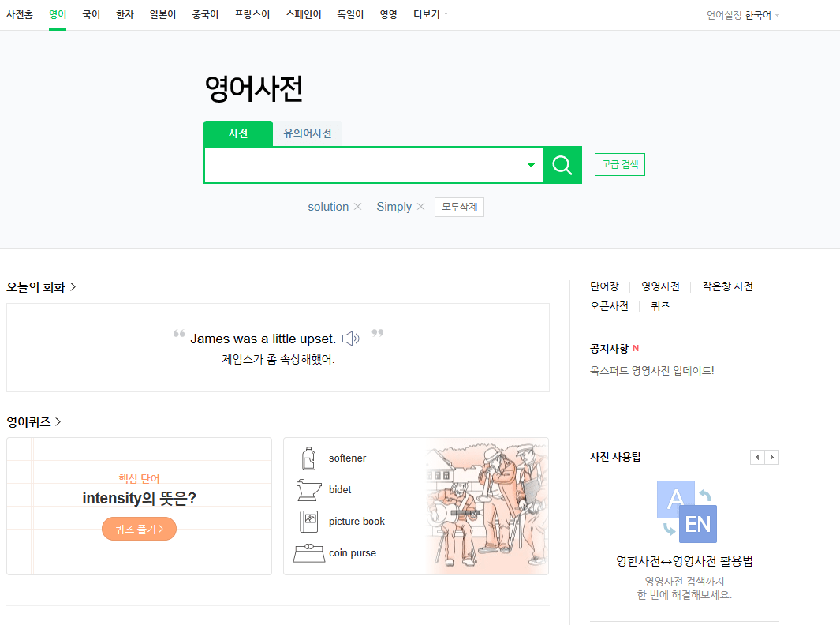840x625 pixels.
Task: Switch to the 유의어사전 tab
Action: pos(307,133)
